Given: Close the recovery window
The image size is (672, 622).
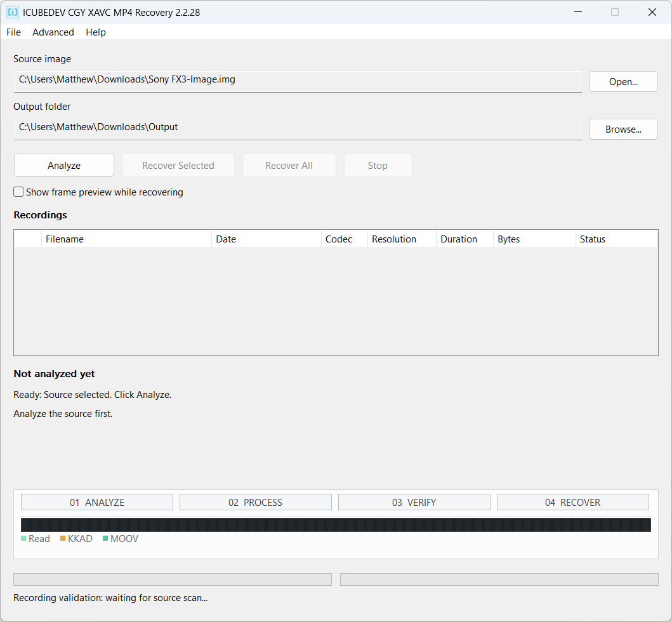Looking at the screenshot, I should tap(652, 12).
